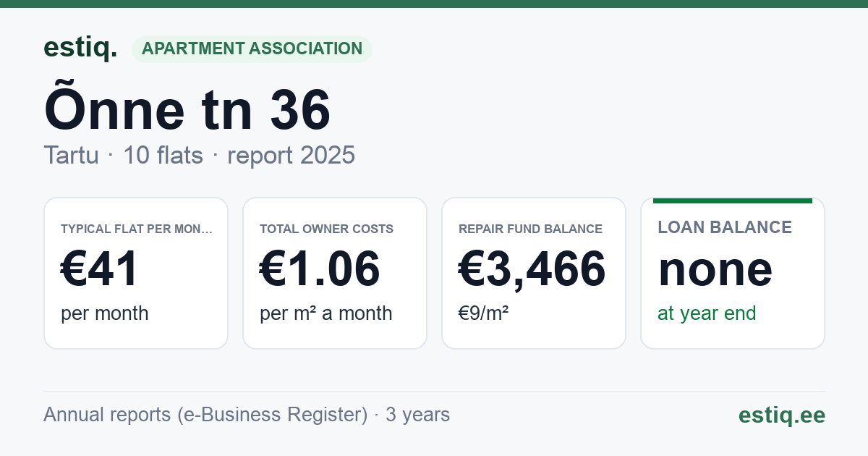This screenshot has height=456, width=868.
Task: Click the 'per month' caption under €41
Action: [x=105, y=313]
